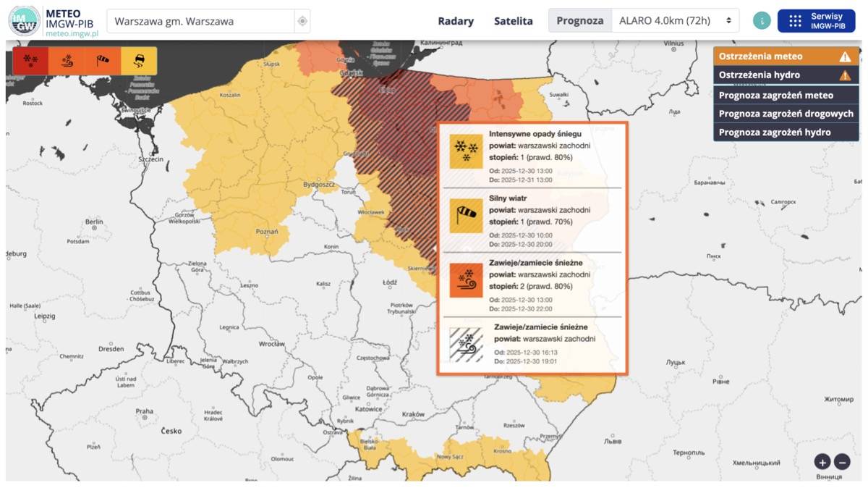Toggle the Ostrzeżenia hydro layer

click(x=786, y=75)
